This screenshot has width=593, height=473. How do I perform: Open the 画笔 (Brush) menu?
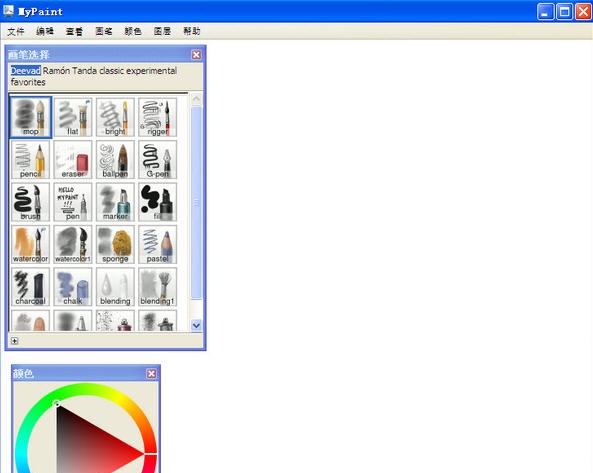(x=104, y=31)
